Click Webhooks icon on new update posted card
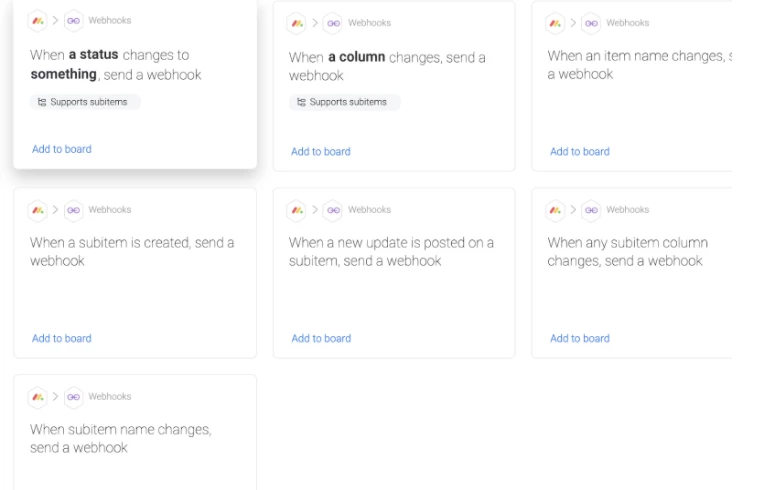The image size is (770, 490). click(332, 210)
